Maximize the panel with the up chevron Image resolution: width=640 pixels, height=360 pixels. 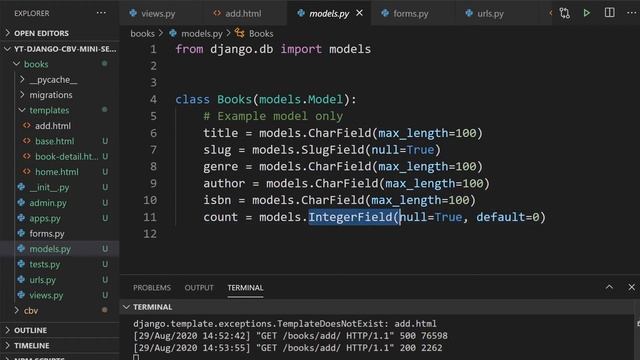point(609,287)
